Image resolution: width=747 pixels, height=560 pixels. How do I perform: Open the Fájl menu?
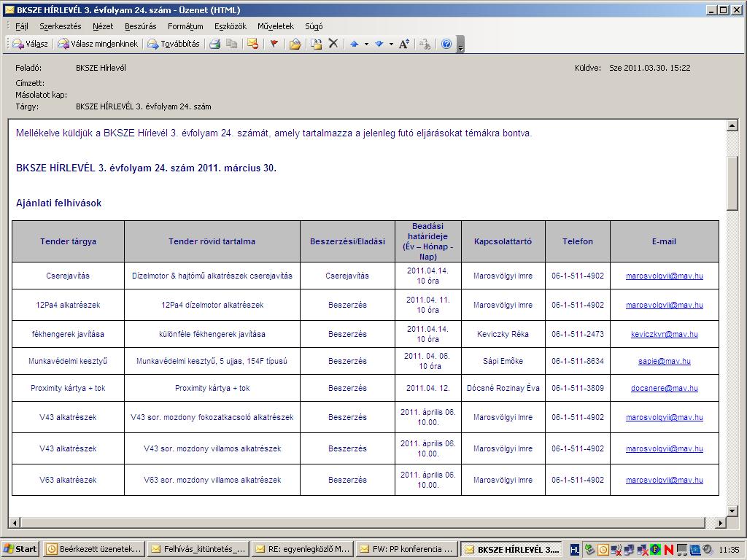click(22, 26)
